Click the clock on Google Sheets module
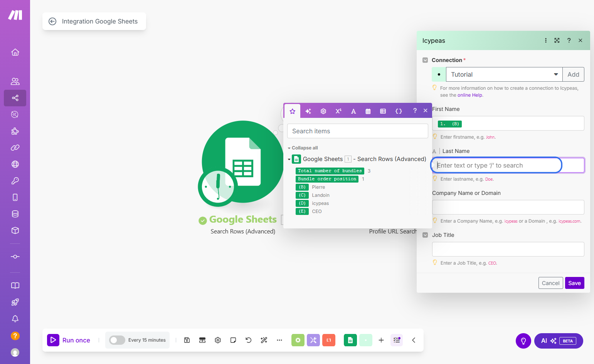 click(x=218, y=187)
